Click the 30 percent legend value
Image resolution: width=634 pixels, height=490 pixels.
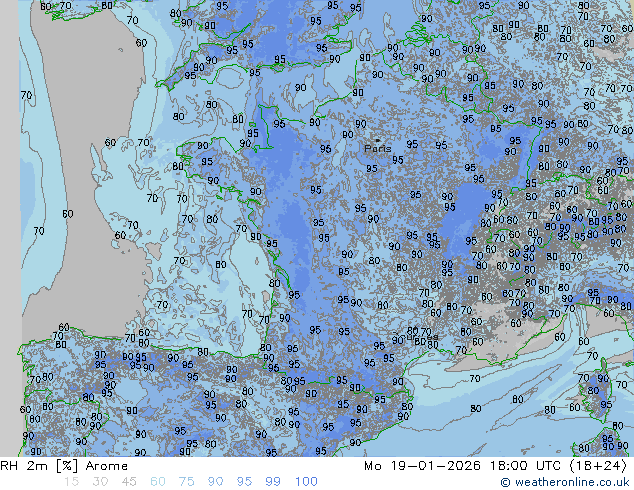(x=100, y=482)
